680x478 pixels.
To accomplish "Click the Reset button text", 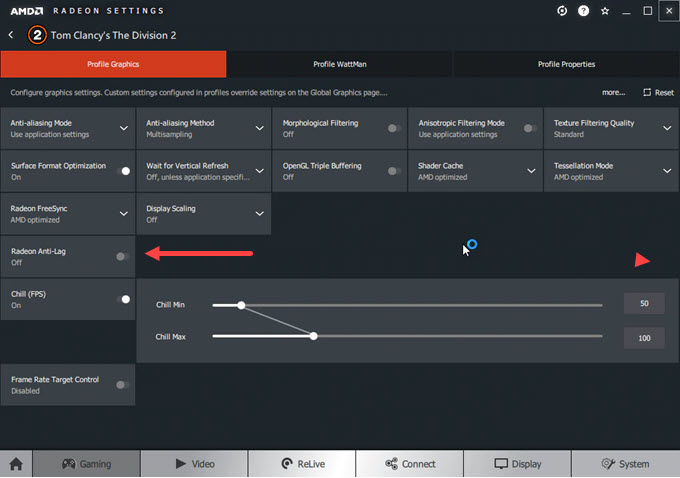I will coord(664,92).
